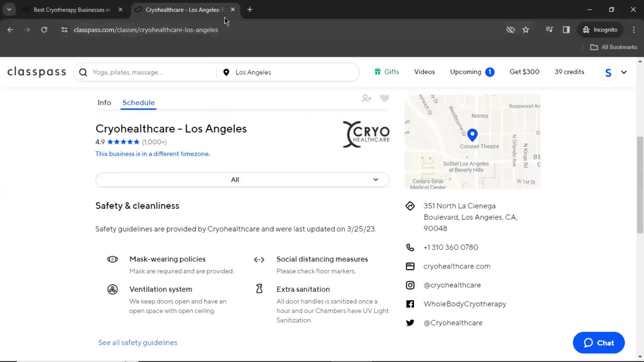
Task: Click the address bar URL
Action: coord(146,30)
